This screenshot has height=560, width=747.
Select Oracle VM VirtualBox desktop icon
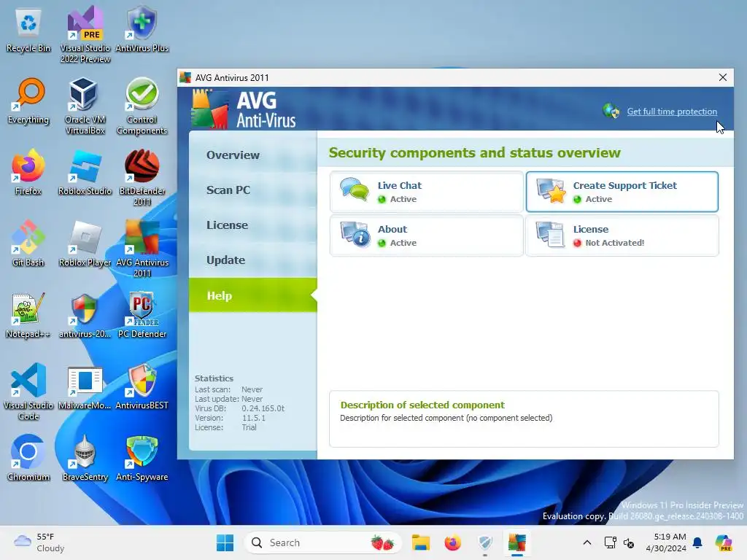coord(85,106)
